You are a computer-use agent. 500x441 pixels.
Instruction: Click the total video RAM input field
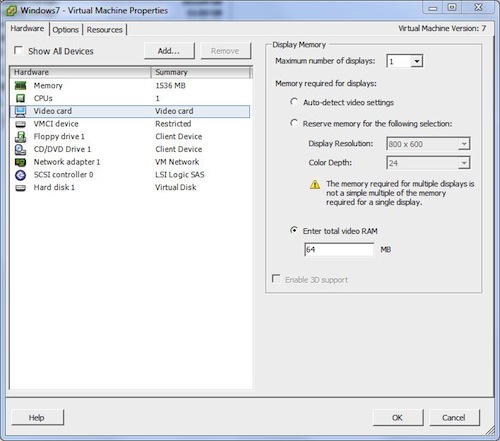[339, 249]
